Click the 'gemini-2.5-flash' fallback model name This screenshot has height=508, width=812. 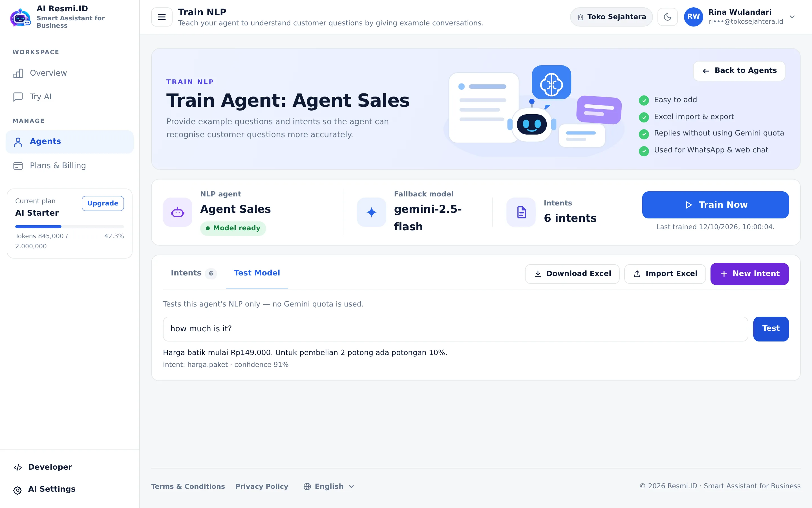coord(428,218)
